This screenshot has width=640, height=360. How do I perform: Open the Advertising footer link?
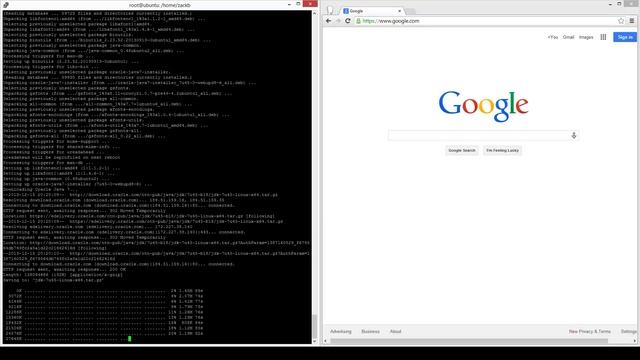click(x=341, y=331)
